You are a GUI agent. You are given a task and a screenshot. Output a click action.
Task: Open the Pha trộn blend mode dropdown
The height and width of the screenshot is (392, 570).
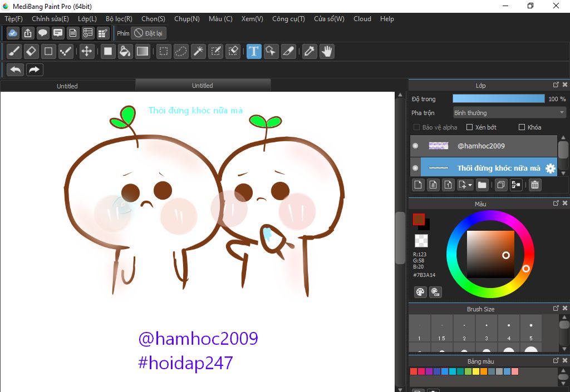[509, 113]
